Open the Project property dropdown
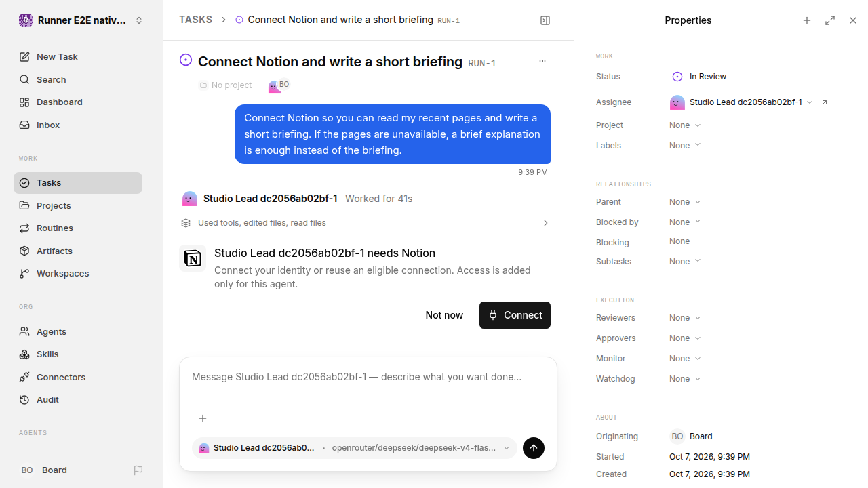The height and width of the screenshot is (488, 868). tap(685, 125)
